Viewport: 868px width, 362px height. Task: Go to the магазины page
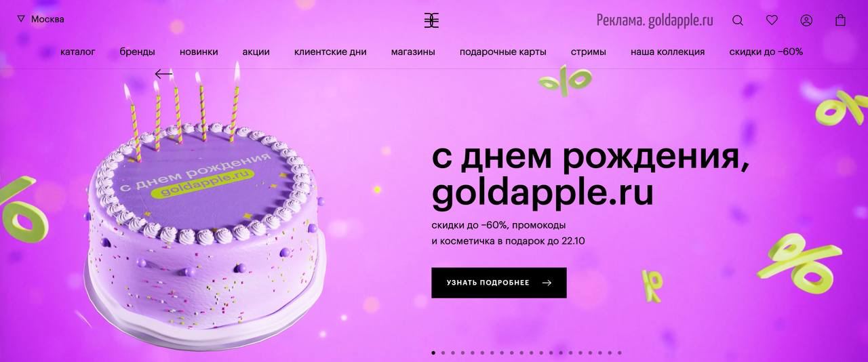point(413,52)
